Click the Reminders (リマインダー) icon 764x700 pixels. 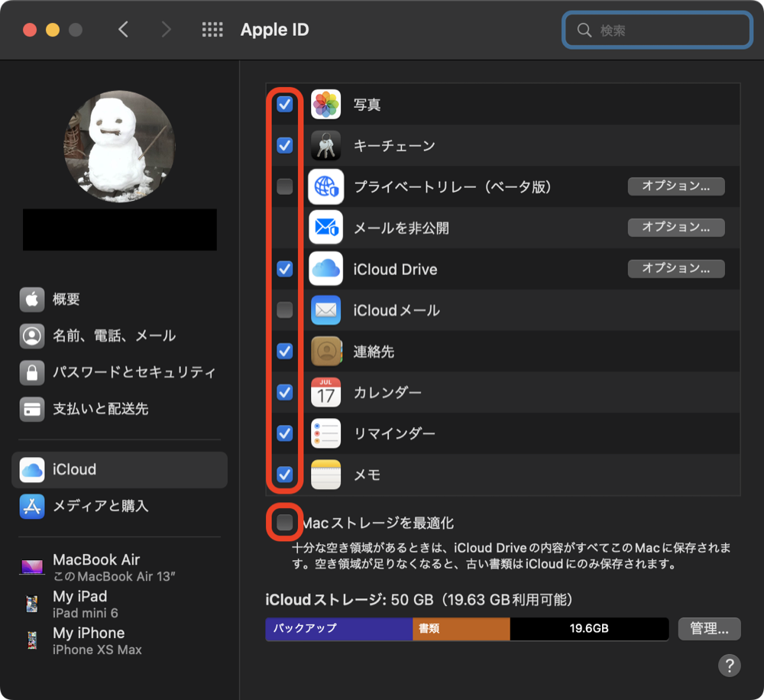325,433
